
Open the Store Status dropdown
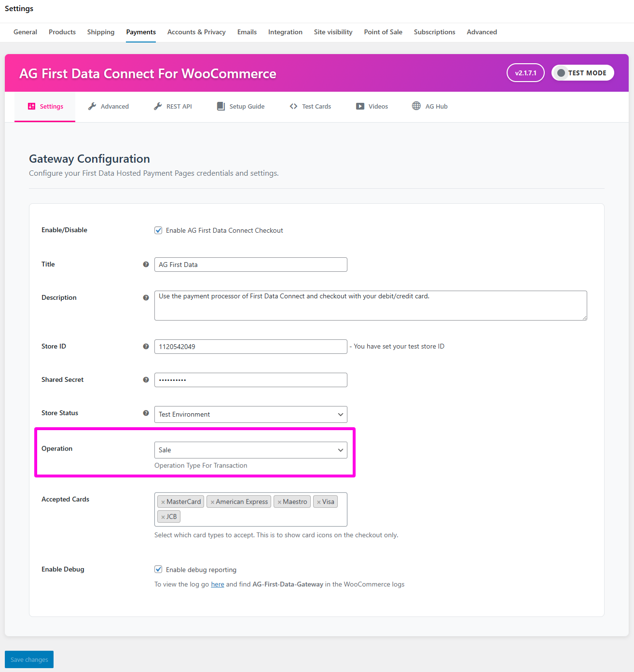pos(250,414)
